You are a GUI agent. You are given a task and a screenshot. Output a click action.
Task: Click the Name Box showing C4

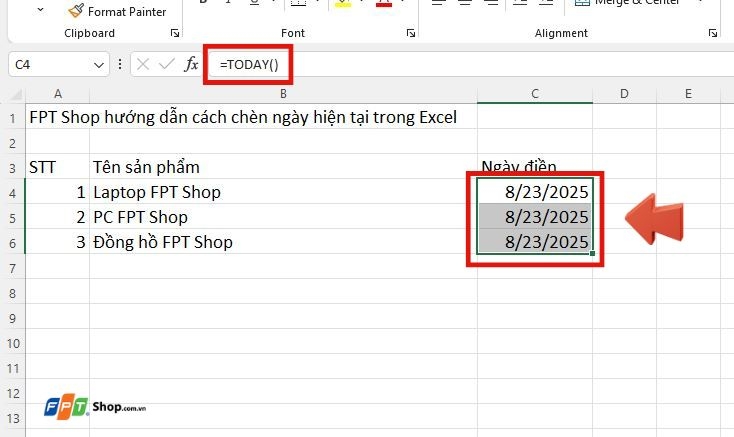(x=51, y=65)
